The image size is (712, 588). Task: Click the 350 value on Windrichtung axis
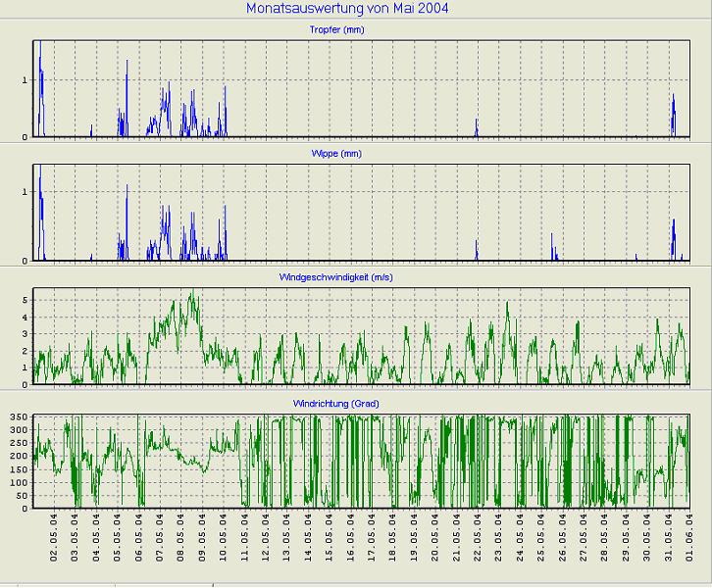coord(17,418)
